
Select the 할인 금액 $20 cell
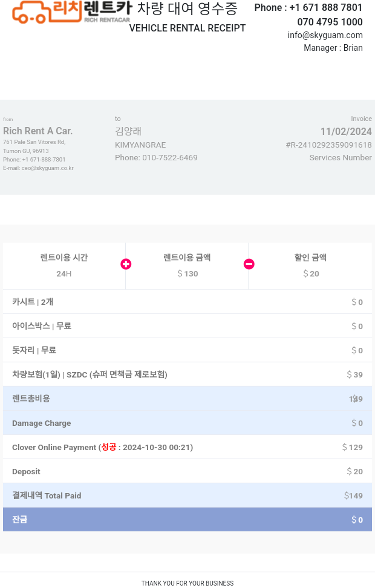[x=310, y=266]
